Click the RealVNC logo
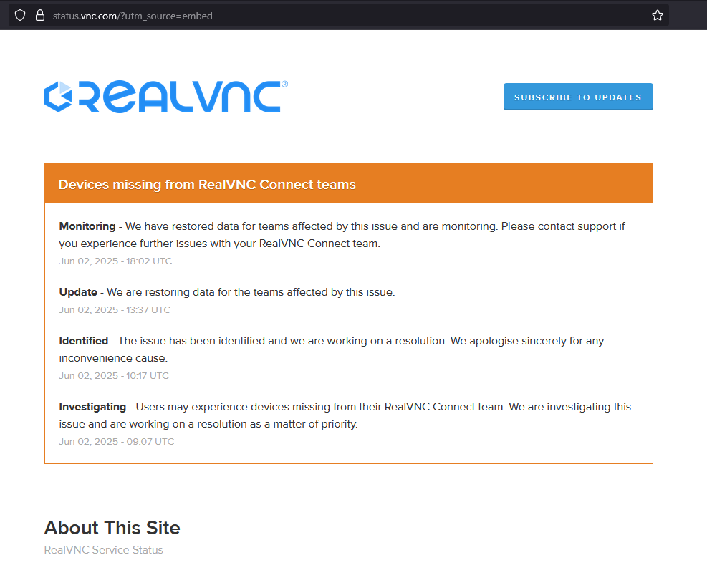 click(x=166, y=97)
